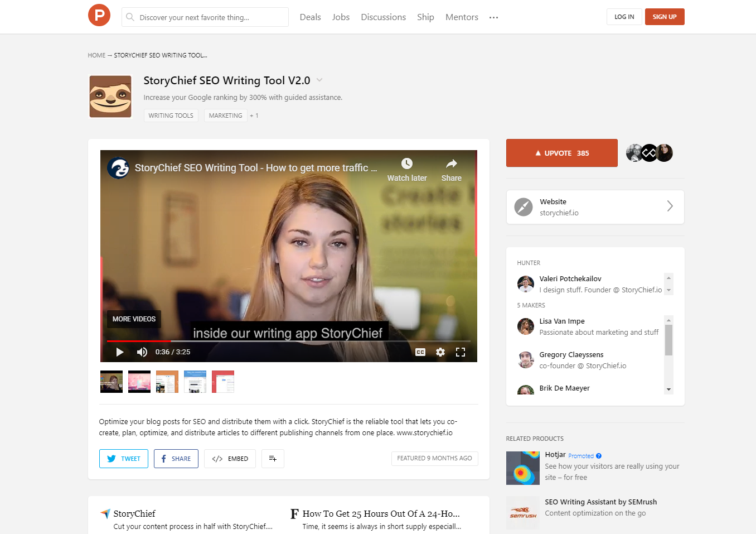The height and width of the screenshot is (534, 756).
Task: Focus the Discover your next favorite thing search box
Action: [x=205, y=17]
